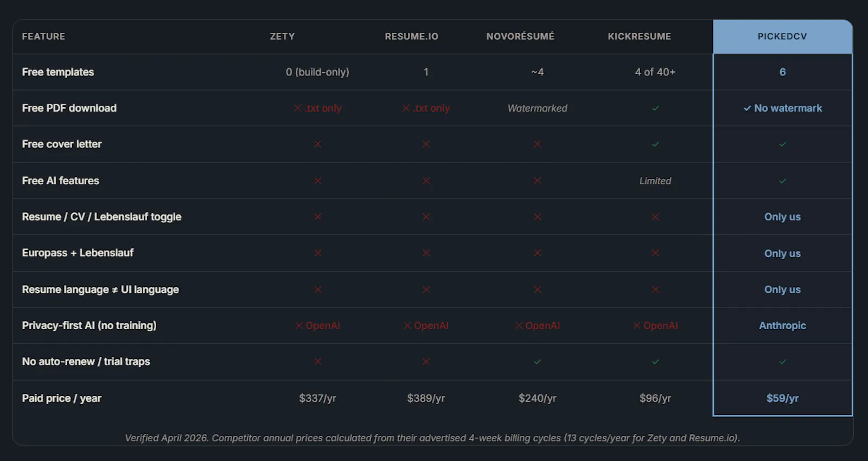Click the Free AI features row label
The image size is (868, 461).
click(x=61, y=181)
